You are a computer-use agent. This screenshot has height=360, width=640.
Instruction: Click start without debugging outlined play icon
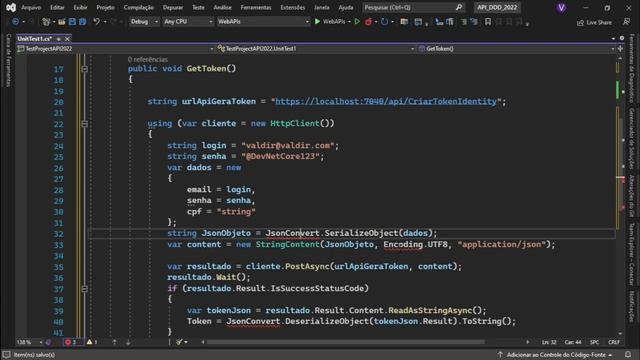pyautogui.click(x=357, y=22)
